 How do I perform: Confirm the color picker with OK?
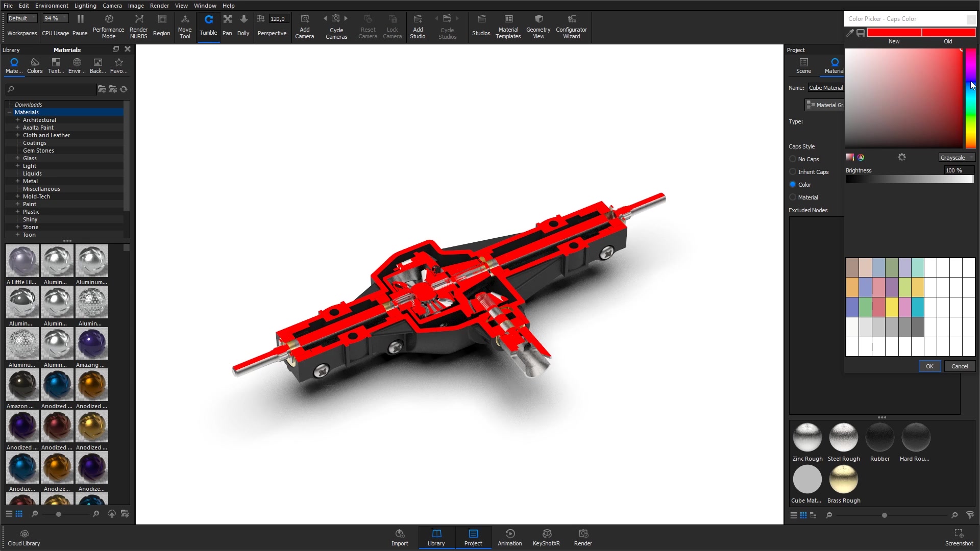(929, 366)
